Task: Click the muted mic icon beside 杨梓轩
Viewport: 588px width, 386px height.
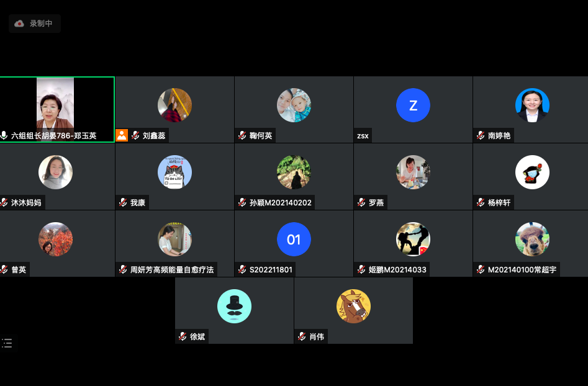Action: pyautogui.click(x=481, y=202)
